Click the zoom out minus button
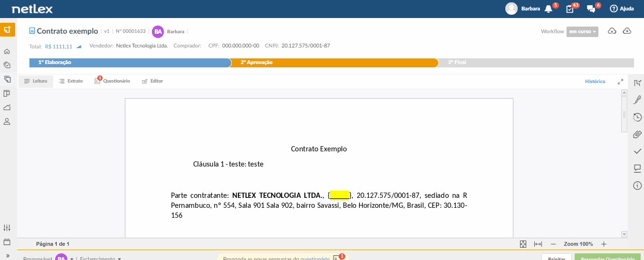The height and width of the screenshot is (260, 644). (553, 244)
